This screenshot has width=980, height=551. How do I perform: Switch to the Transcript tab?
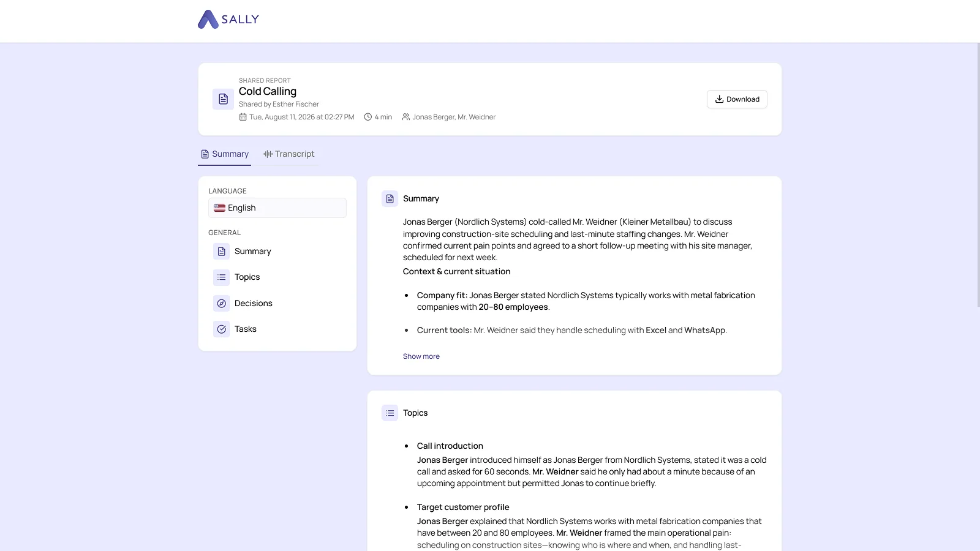click(289, 154)
